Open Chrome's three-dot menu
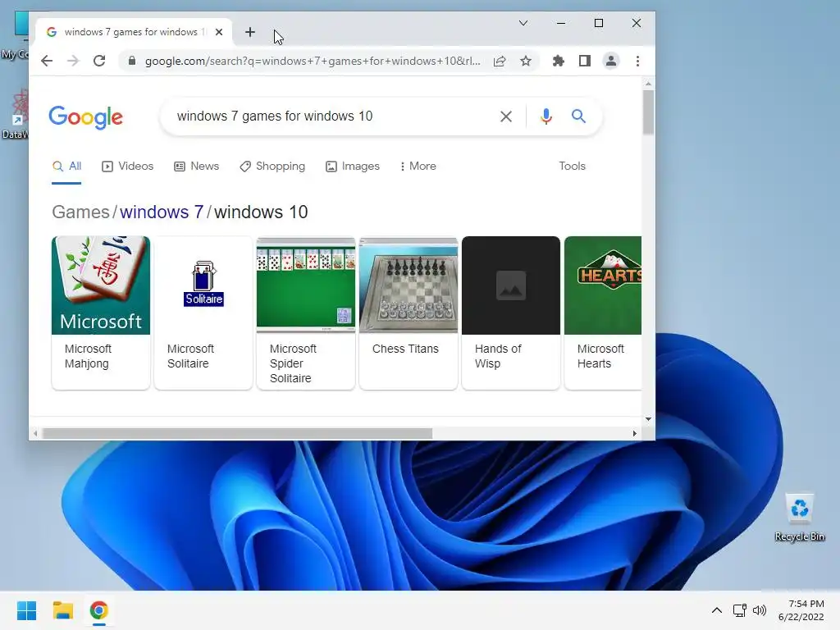 (637, 61)
